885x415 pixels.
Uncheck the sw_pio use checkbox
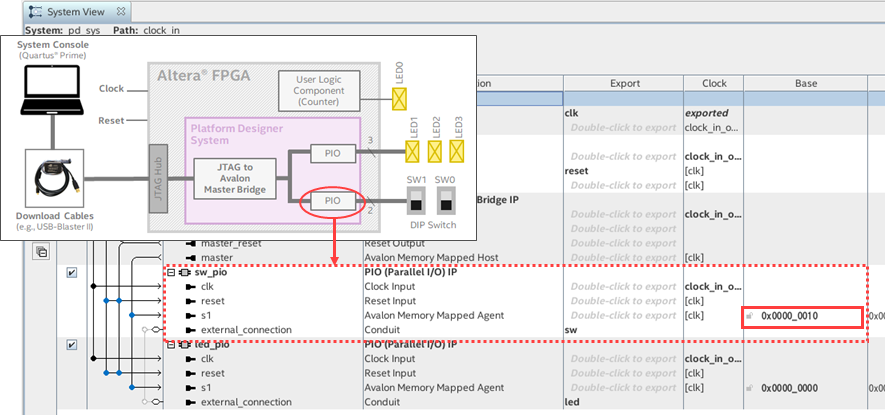72,272
